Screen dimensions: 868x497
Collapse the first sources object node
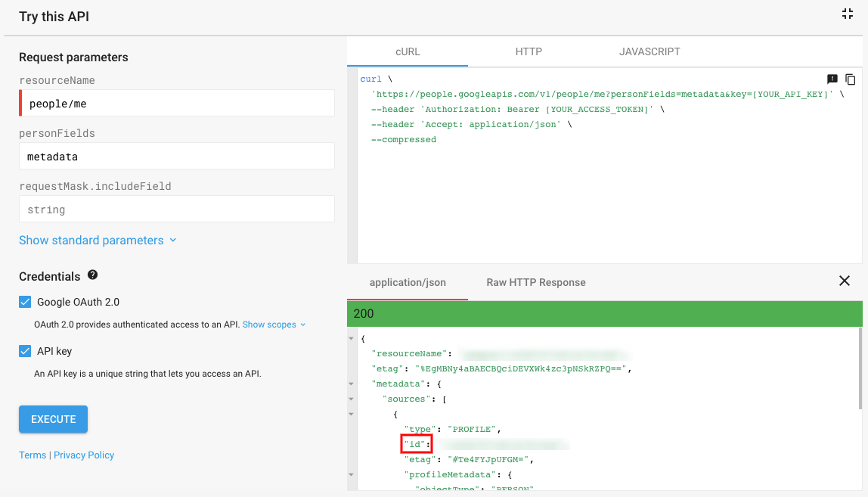[x=351, y=414]
